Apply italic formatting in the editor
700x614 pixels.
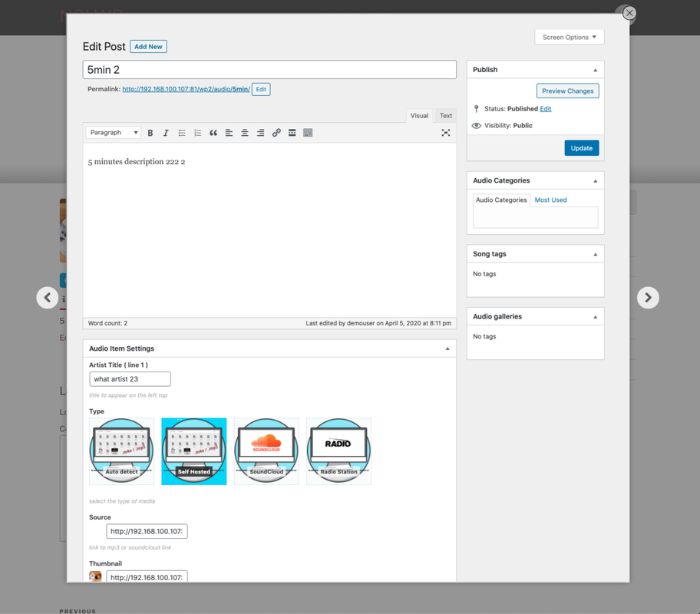166,133
